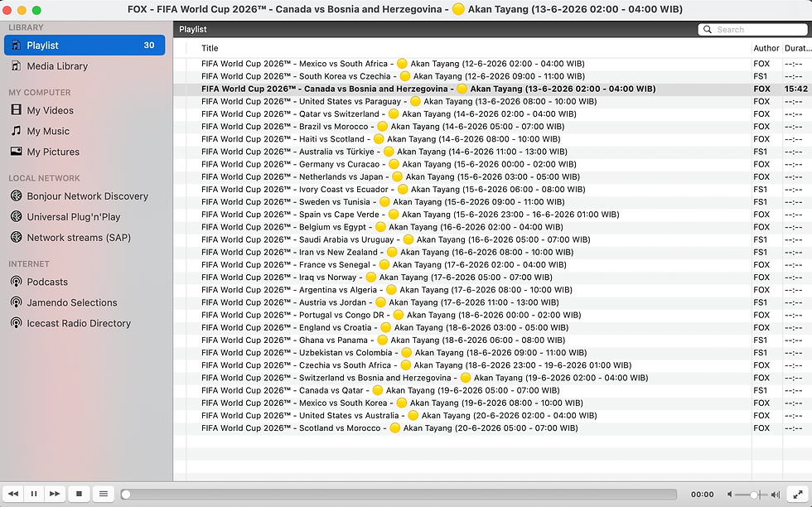Click the 15:42 duration of playing item
The width and height of the screenshot is (812, 507).
[x=796, y=89]
